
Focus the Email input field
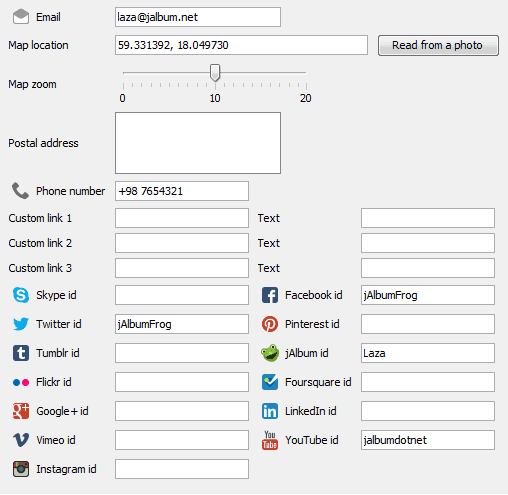(x=198, y=17)
